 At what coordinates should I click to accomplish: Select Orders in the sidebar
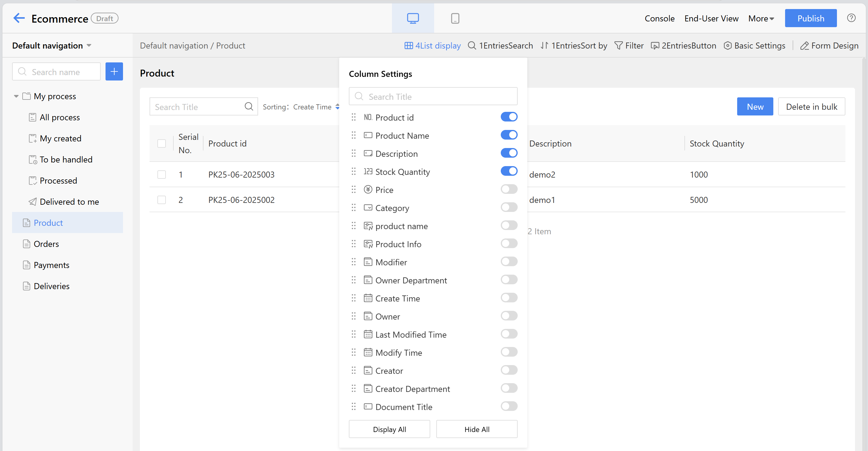point(46,244)
